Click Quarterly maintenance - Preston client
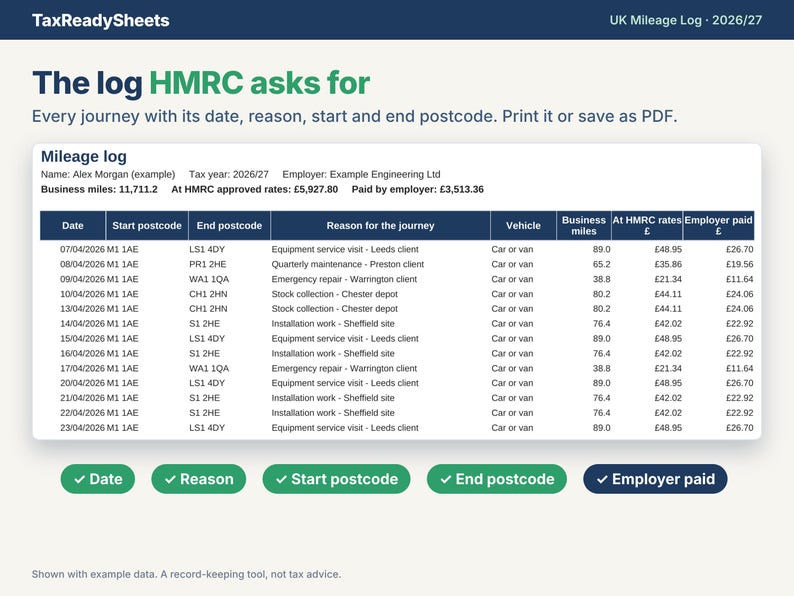This screenshot has height=596, width=794. (x=348, y=264)
